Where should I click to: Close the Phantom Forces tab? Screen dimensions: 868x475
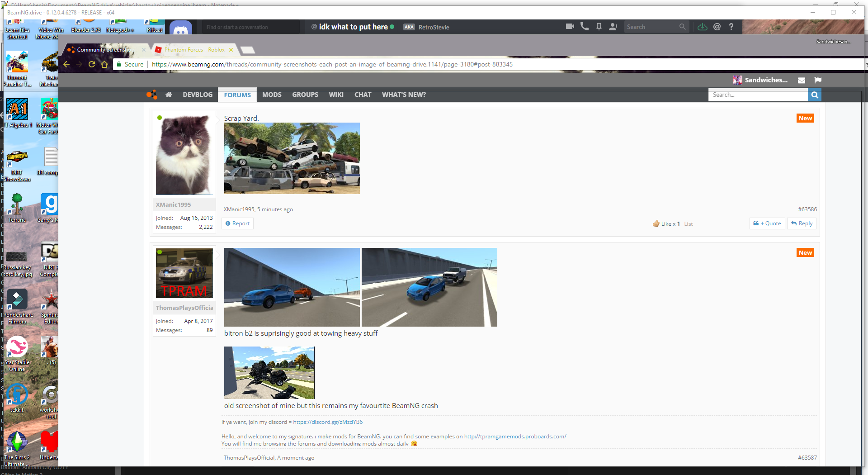pyautogui.click(x=231, y=50)
